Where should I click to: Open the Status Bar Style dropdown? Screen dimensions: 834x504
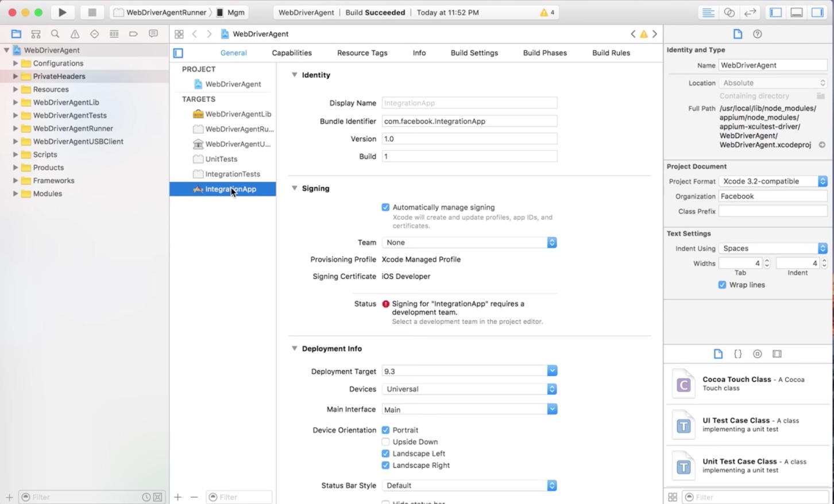coord(469,485)
